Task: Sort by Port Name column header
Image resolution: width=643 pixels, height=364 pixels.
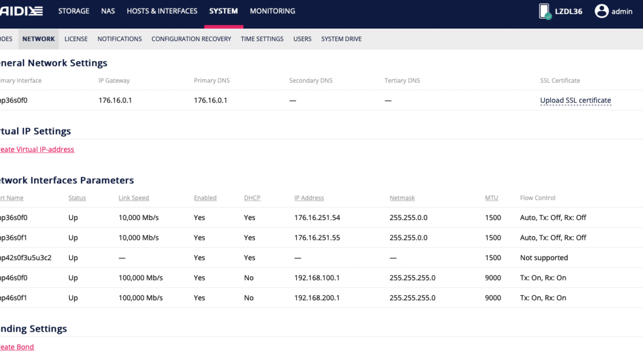Action: [12, 198]
